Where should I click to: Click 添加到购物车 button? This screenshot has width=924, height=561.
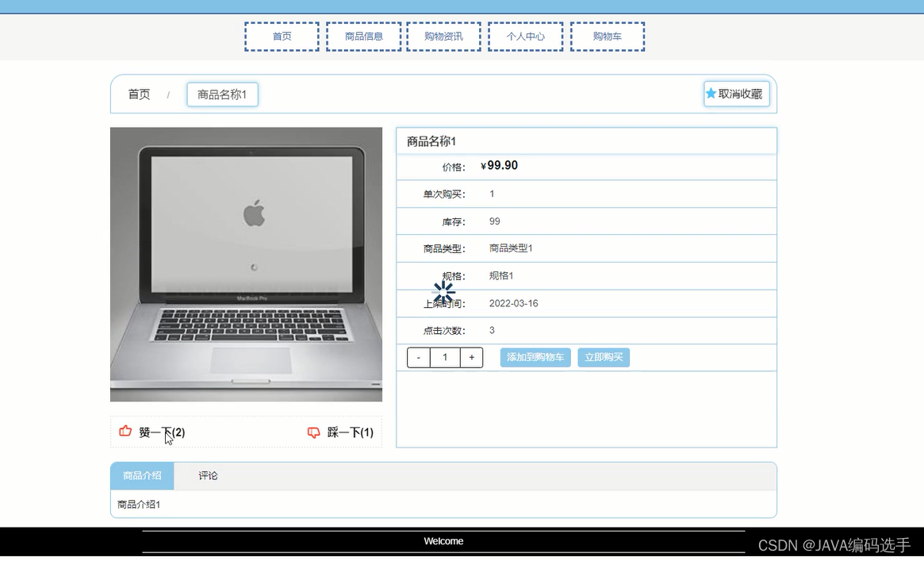tap(535, 357)
